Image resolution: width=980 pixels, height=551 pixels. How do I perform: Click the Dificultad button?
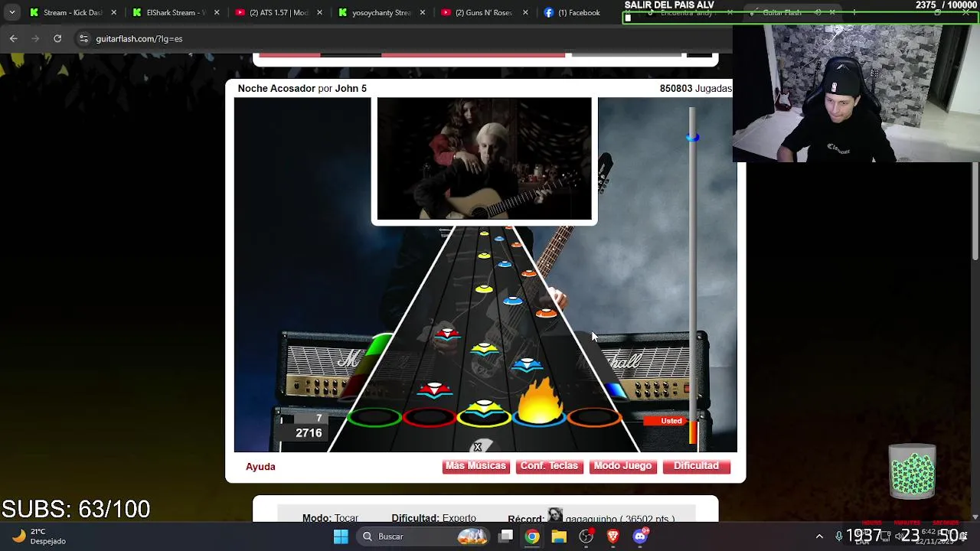(696, 466)
